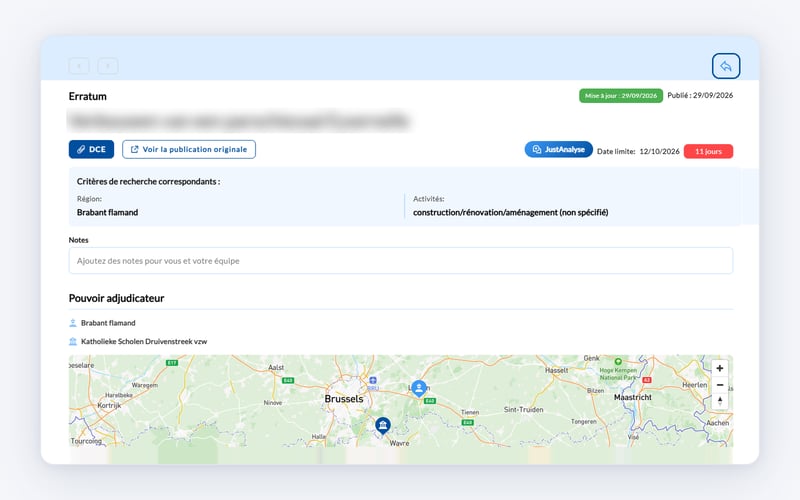Click 'Hasselt' label on the map
This screenshot has height=500, width=800.
[x=557, y=370]
